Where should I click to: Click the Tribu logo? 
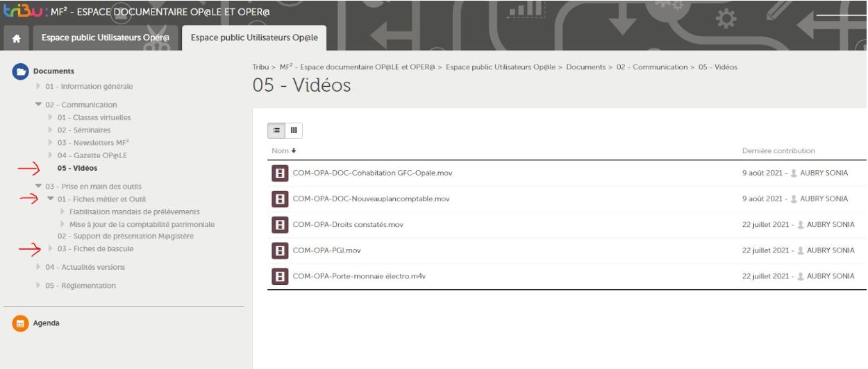24,11
